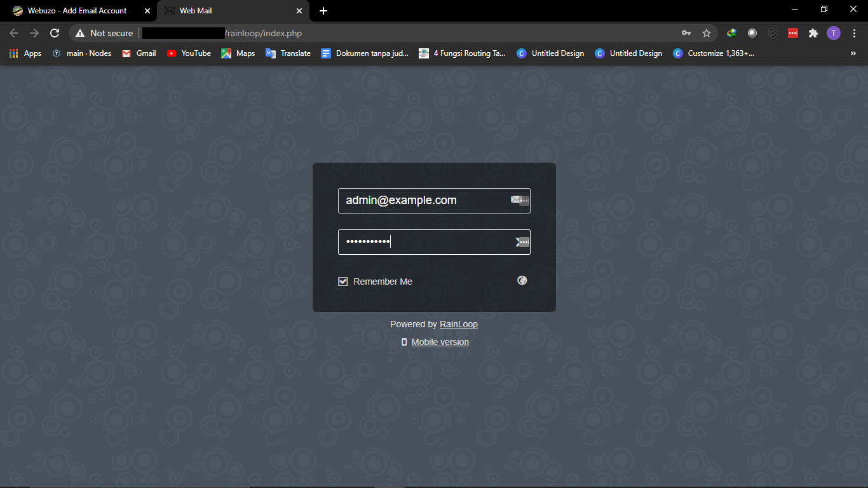Viewport: 868px width, 488px height.
Task: Minimize the browser window
Action: point(795,10)
